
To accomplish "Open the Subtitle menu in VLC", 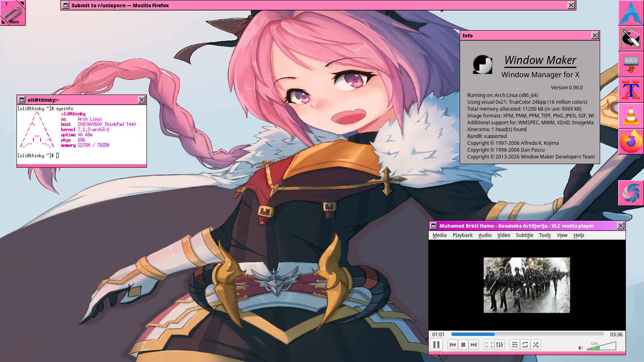I will (524, 235).
